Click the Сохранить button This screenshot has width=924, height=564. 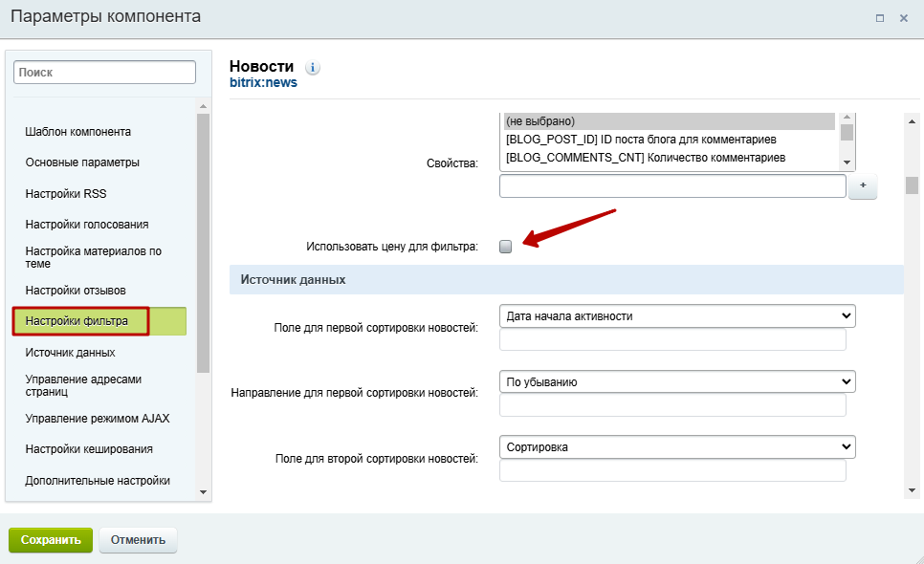[51, 540]
